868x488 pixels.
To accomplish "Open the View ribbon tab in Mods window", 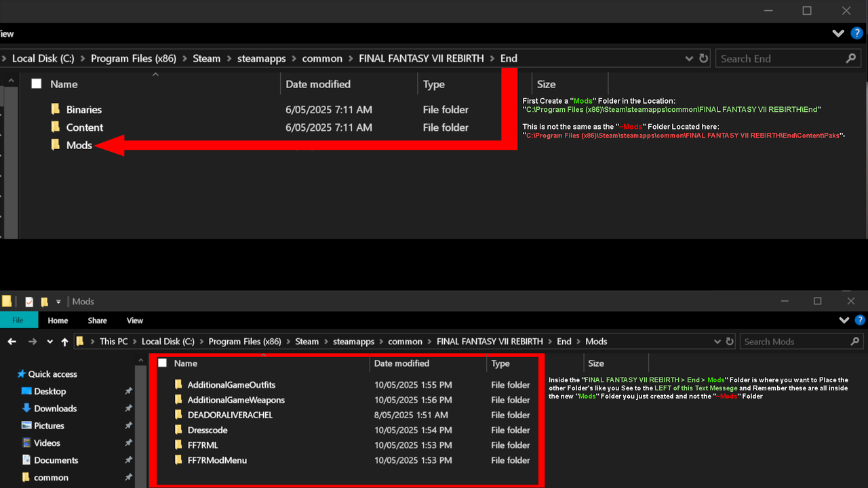I will click(x=135, y=321).
